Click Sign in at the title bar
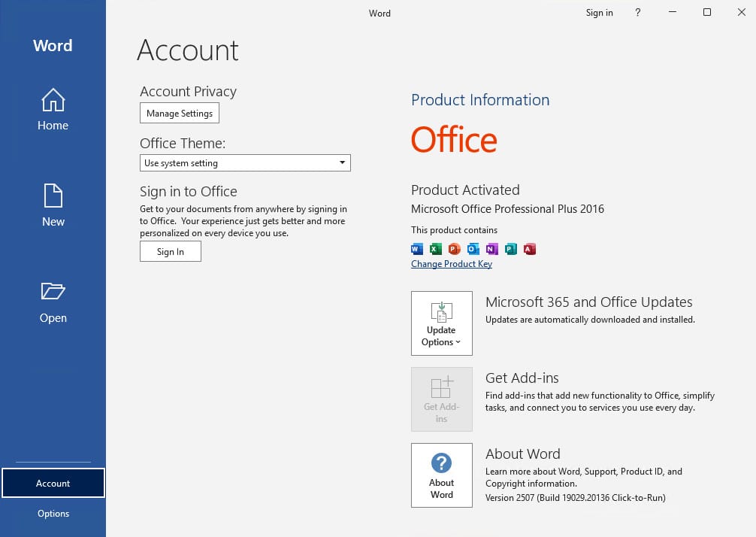The width and height of the screenshot is (756, 537). coord(599,13)
